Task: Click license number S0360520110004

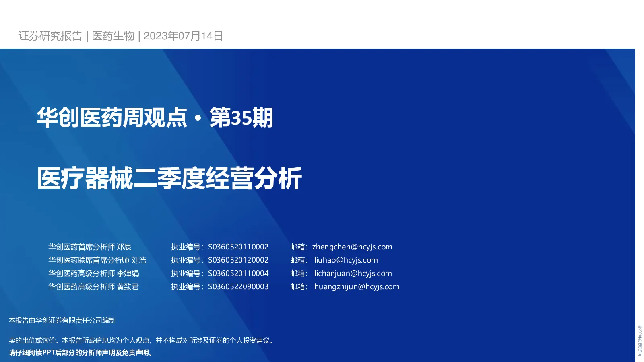Action: point(238,274)
